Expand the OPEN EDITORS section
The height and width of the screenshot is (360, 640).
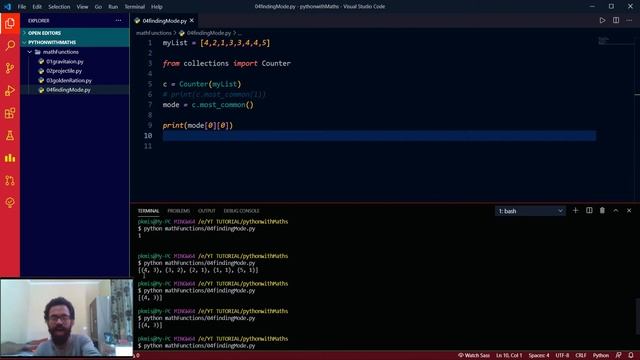click(x=75, y=33)
